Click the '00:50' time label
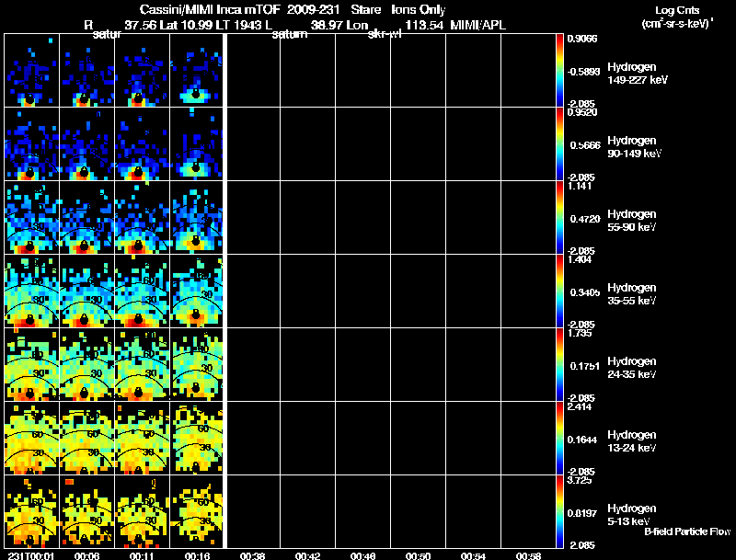 (x=418, y=555)
